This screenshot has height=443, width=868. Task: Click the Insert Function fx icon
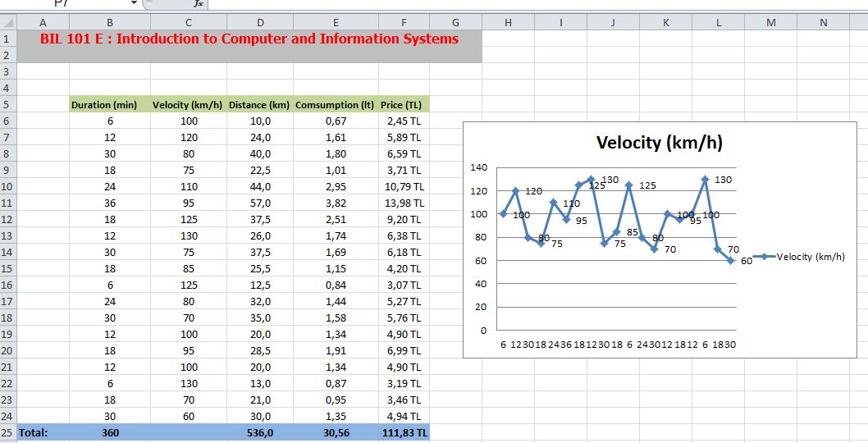(x=199, y=3)
